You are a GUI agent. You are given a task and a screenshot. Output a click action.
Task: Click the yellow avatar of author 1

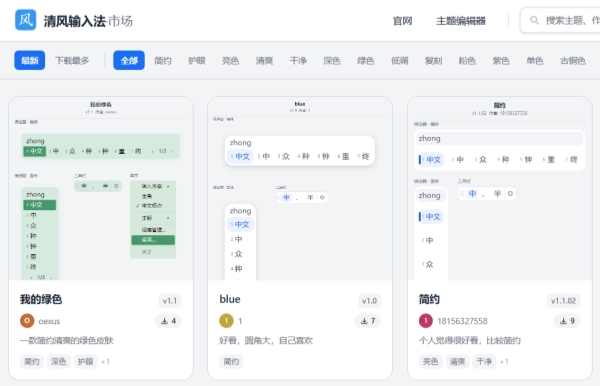[x=226, y=321]
